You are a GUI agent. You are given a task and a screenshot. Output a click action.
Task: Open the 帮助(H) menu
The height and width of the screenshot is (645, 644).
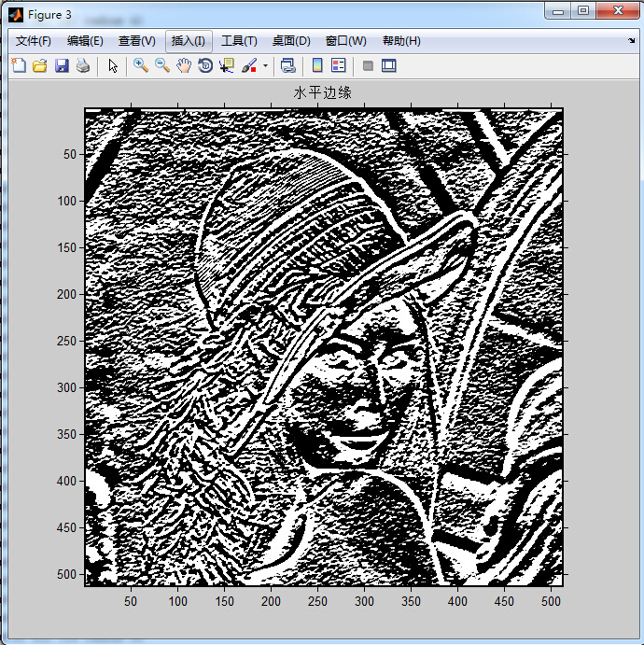click(x=401, y=41)
